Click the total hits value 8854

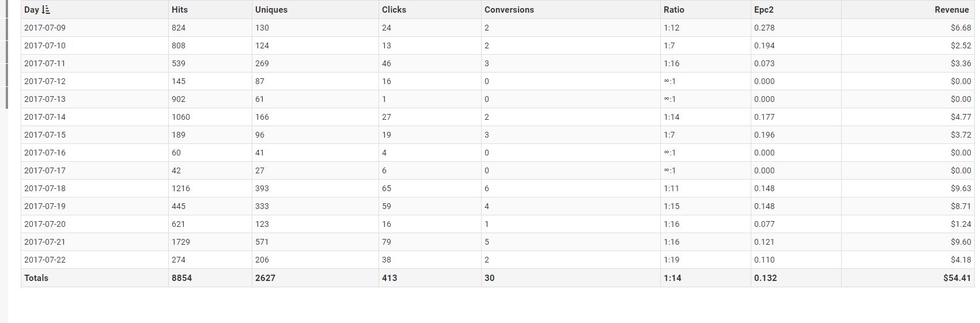click(181, 278)
